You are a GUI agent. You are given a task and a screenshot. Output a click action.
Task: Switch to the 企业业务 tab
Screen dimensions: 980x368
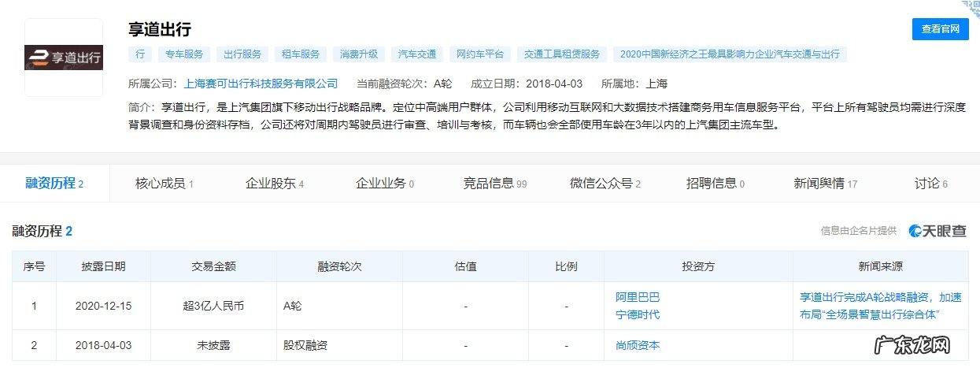384,184
